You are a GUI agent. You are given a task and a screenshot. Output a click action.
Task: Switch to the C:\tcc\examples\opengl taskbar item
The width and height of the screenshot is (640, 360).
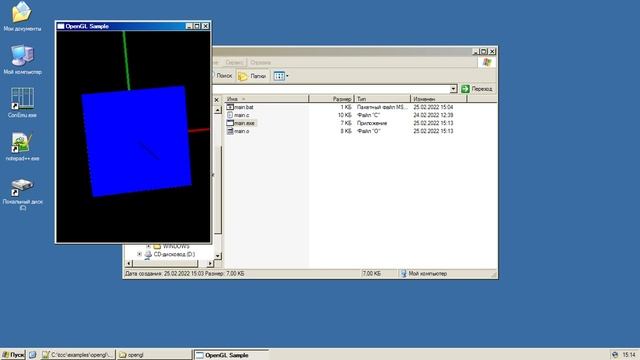click(x=77, y=355)
